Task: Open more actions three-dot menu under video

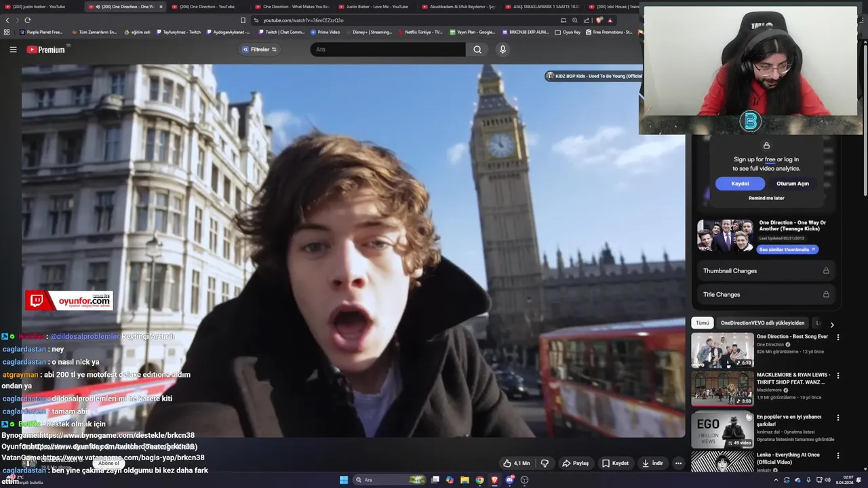Action: 678,464
